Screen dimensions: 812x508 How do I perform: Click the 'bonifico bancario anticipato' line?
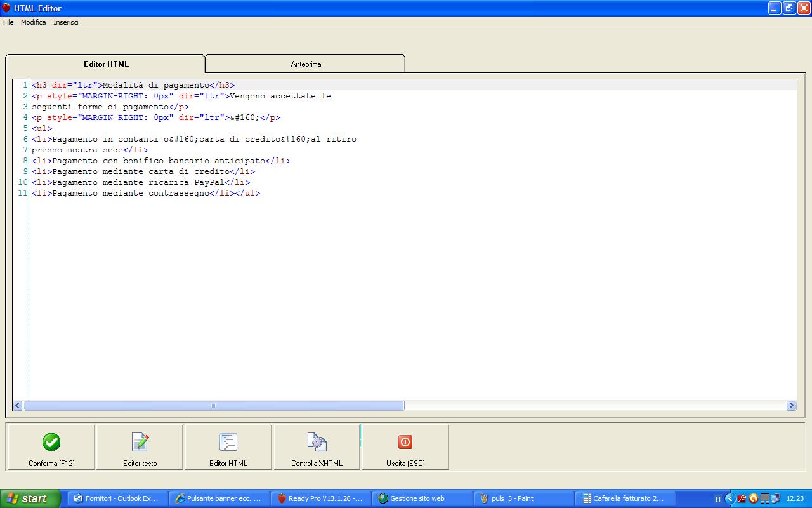pyautogui.click(x=161, y=161)
